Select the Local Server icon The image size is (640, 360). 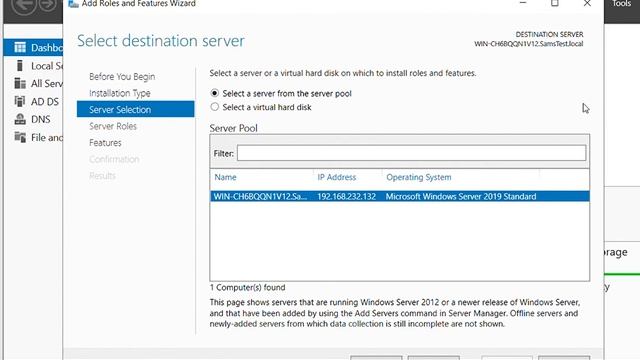20,65
